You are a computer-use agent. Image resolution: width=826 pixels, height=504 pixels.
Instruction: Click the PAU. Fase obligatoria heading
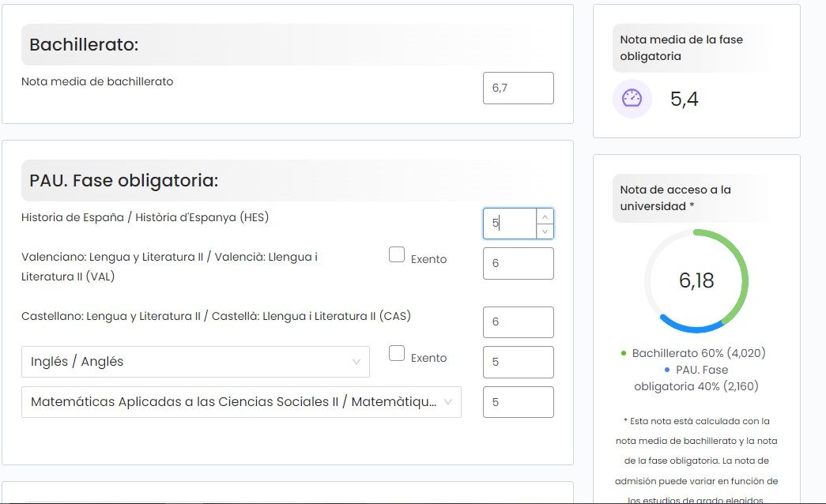pyautogui.click(x=123, y=181)
